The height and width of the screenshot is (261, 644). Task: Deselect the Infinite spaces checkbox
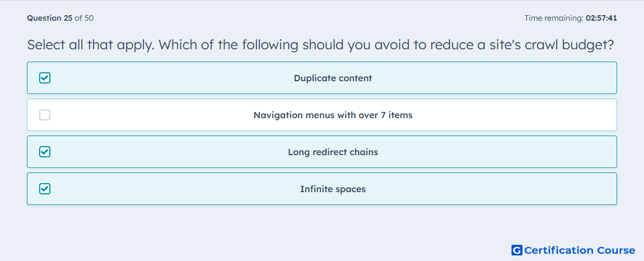pos(45,189)
